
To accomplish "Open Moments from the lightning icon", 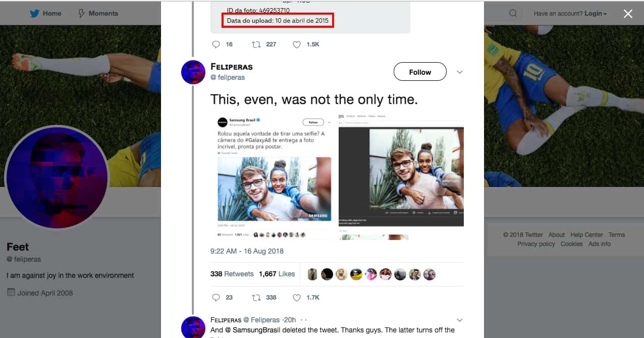I will tap(82, 14).
